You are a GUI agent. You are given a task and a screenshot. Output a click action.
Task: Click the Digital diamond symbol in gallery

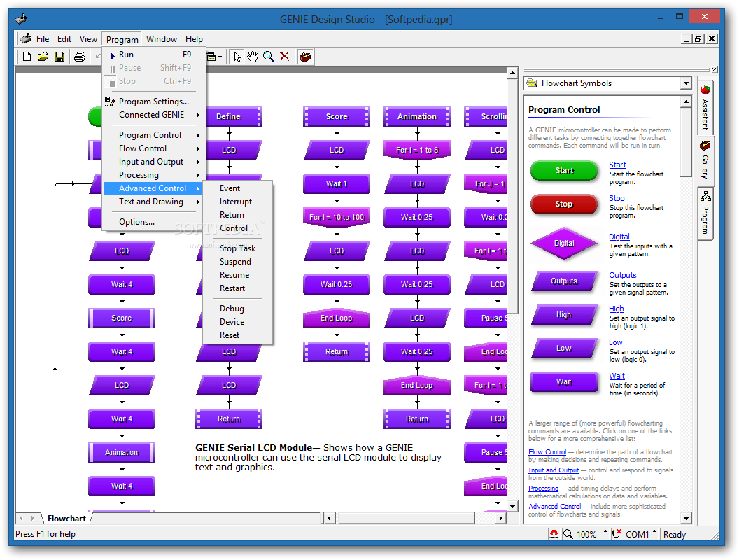(564, 243)
